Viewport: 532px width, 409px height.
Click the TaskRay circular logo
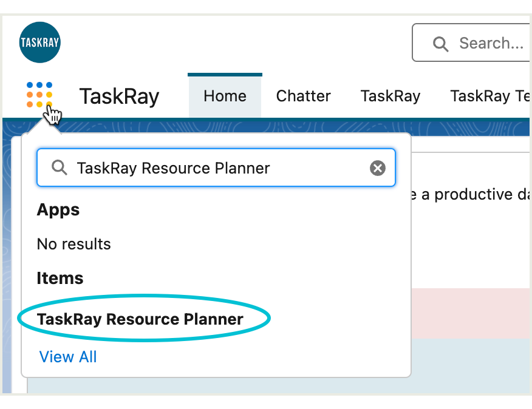tap(39, 42)
